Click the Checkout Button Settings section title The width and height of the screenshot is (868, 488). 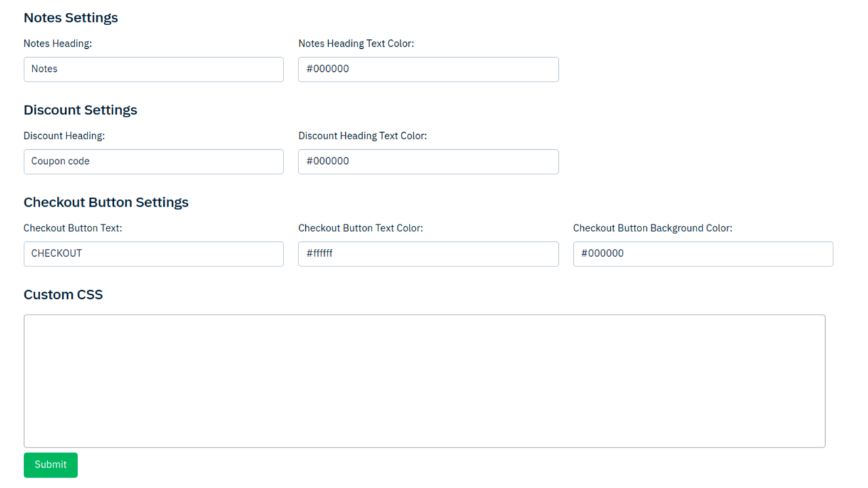(x=106, y=202)
